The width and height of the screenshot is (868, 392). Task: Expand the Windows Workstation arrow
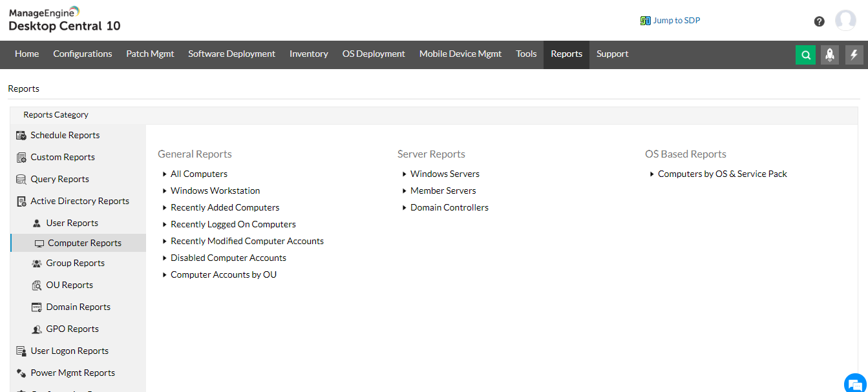(x=165, y=191)
